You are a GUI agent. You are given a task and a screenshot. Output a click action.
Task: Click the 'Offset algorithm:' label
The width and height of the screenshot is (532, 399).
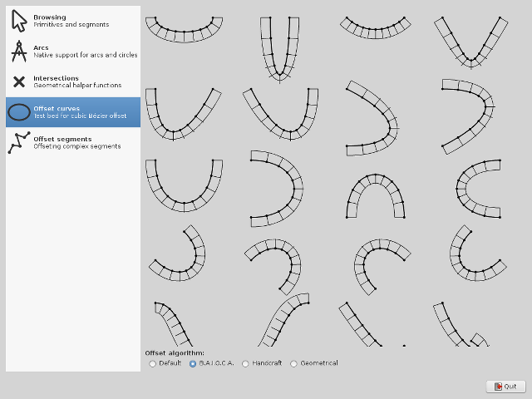[x=175, y=353]
